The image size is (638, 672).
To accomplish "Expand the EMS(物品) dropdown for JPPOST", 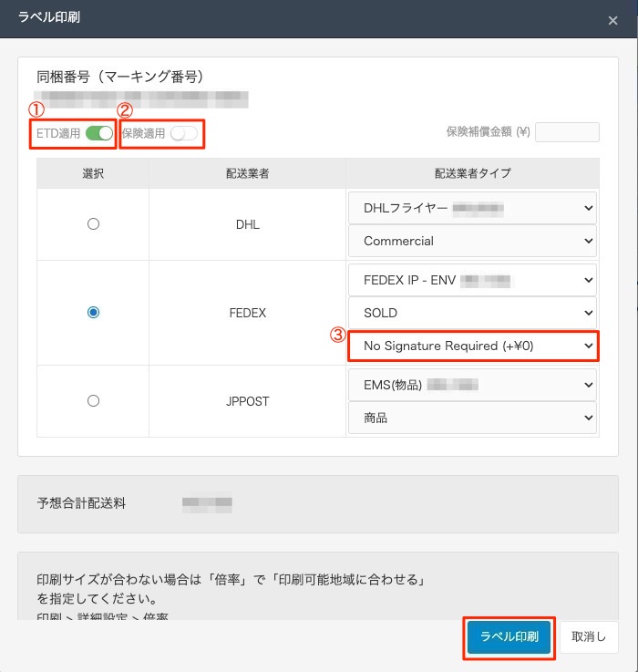I will [x=472, y=385].
